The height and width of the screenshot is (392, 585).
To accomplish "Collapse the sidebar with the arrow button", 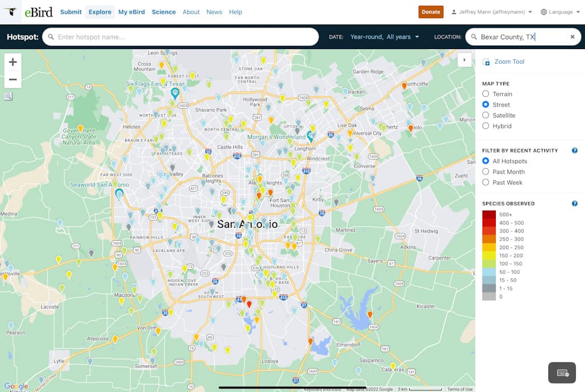I will [x=464, y=59].
